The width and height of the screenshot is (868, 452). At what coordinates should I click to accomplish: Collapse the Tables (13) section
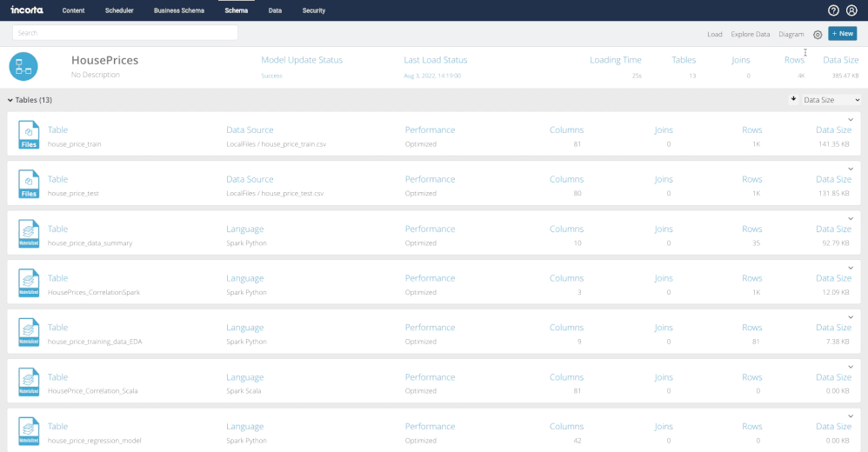(x=10, y=100)
